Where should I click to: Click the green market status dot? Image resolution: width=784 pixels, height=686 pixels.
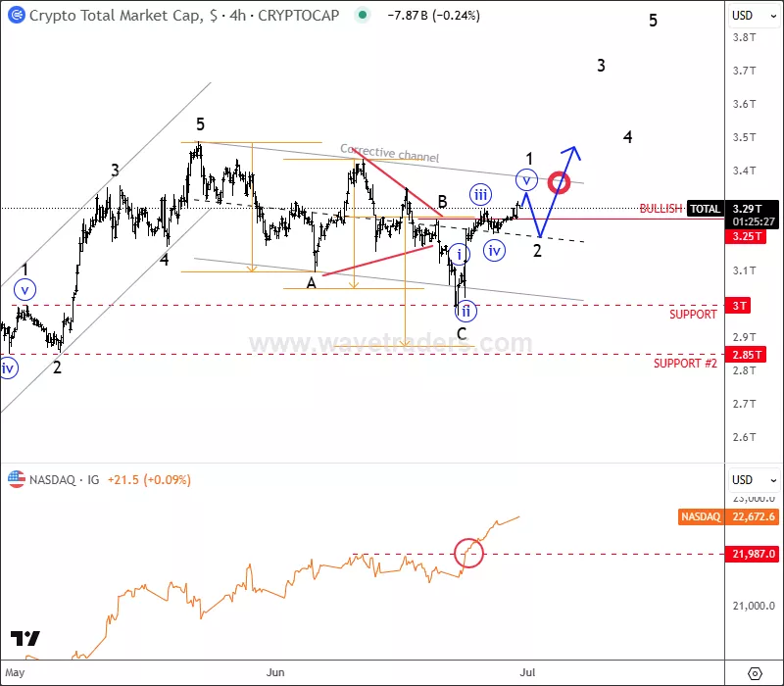click(364, 16)
